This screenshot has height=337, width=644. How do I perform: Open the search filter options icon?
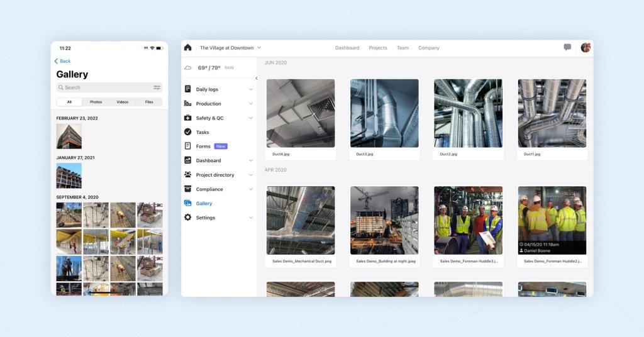157,87
